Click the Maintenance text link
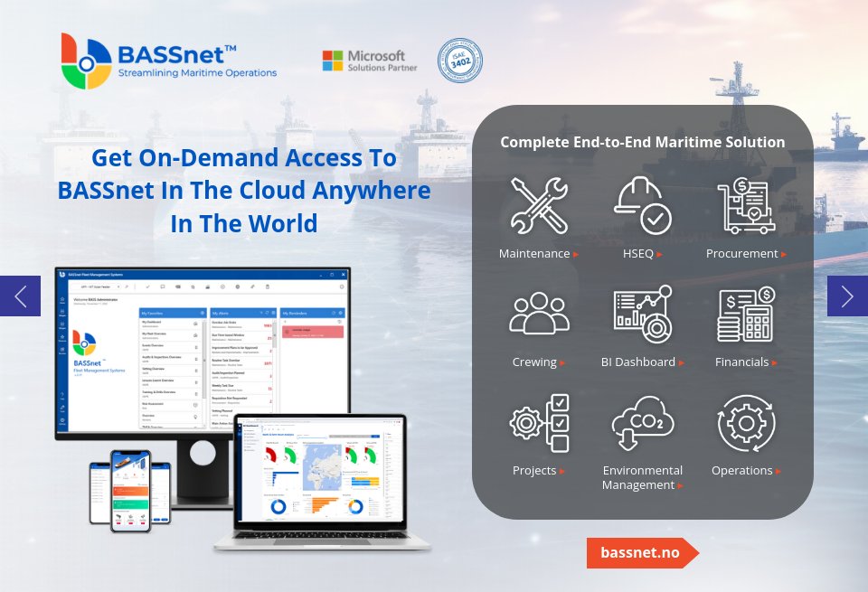Image resolution: width=868 pixels, height=592 pixels. (x=535, y=254)
